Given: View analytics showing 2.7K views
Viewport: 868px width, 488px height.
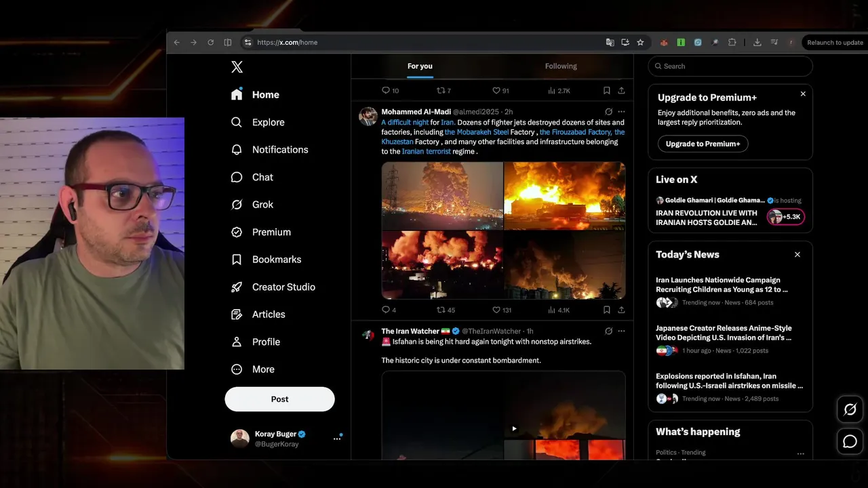Looking at the screenshot, I should (x=558, y=90).
